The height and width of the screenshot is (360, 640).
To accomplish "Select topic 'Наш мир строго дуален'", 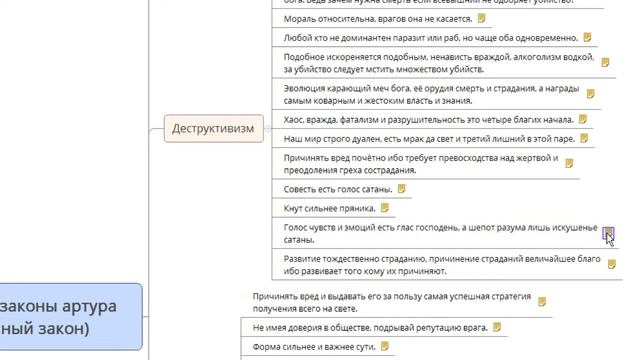I will (x=429, y=139).
